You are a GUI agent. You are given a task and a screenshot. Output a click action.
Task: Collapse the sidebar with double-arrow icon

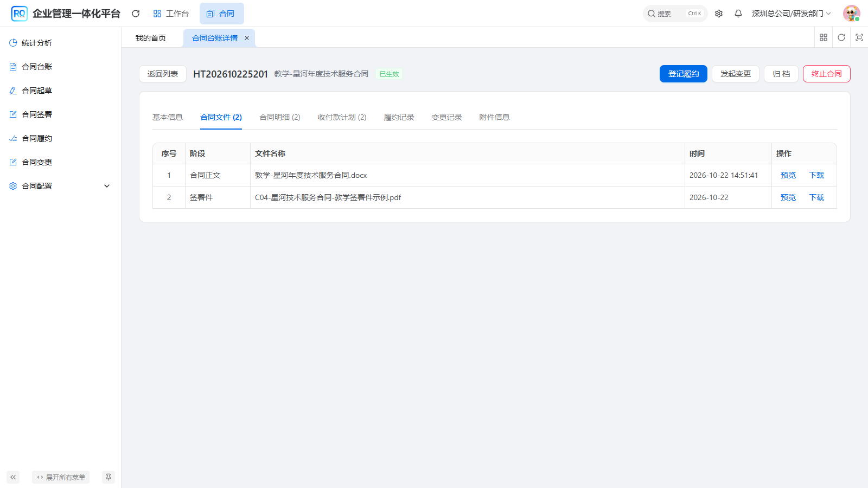tap(13, 477)
